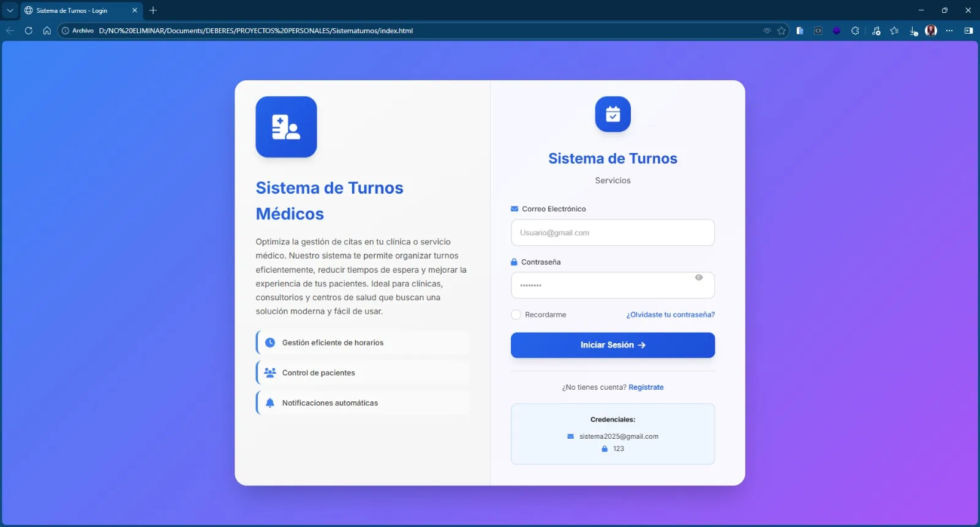Open the tab actions dropdown chevron
The image size is (980, 527).
tap(10, 10)
